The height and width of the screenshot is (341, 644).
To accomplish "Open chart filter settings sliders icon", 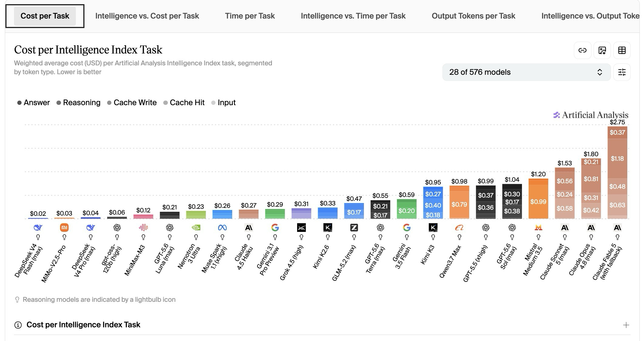I will tap(622, 72).
